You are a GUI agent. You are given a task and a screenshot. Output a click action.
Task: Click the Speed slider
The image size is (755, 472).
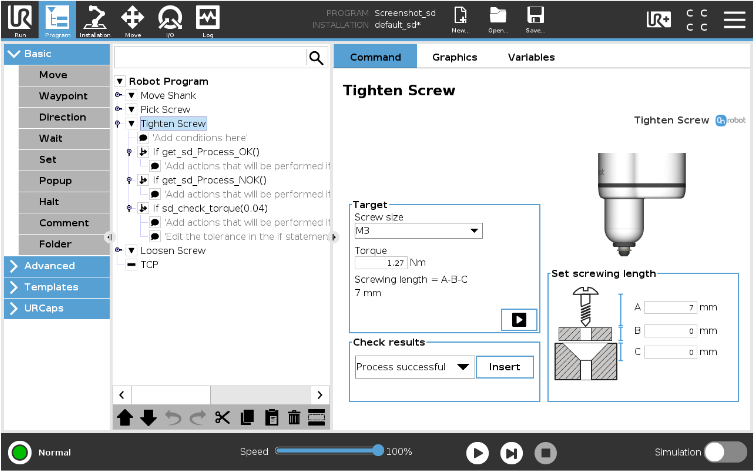tap(327, 452)
